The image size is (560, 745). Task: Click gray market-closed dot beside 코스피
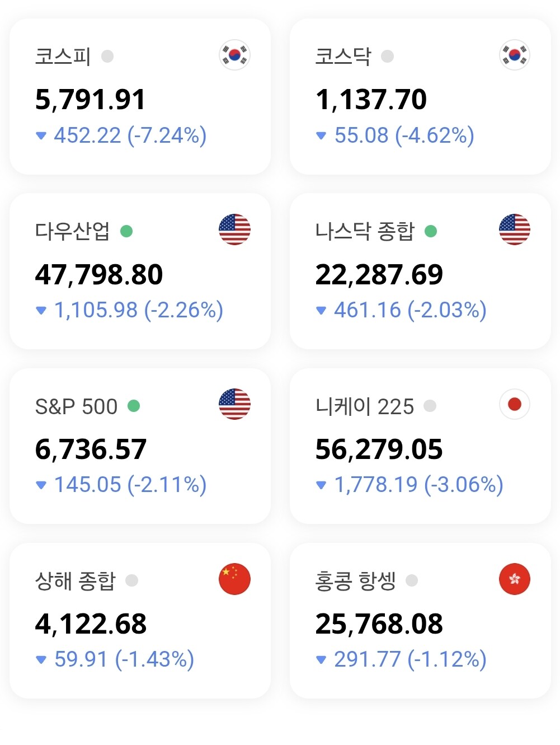[107, 57]
